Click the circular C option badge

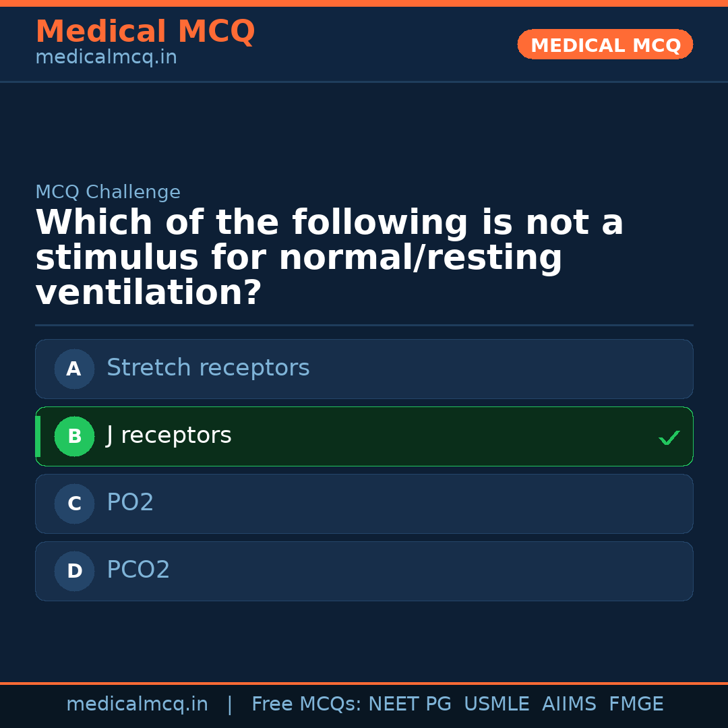click(74, 504)
